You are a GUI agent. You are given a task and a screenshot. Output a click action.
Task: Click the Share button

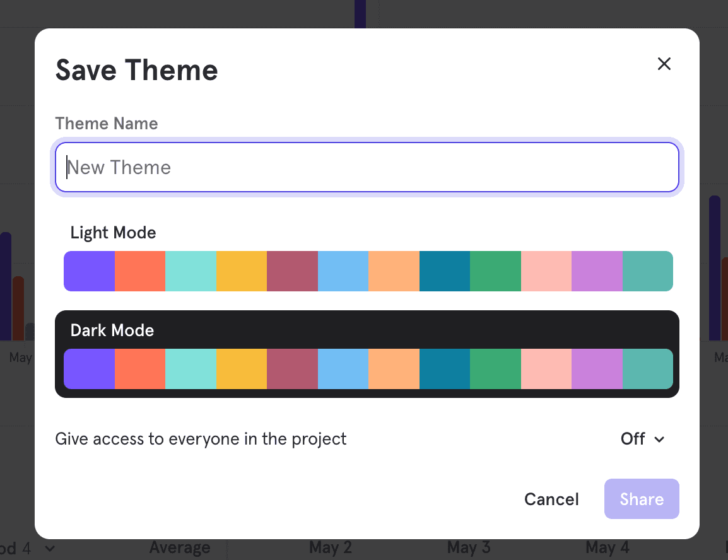click(x=642, y=499)
